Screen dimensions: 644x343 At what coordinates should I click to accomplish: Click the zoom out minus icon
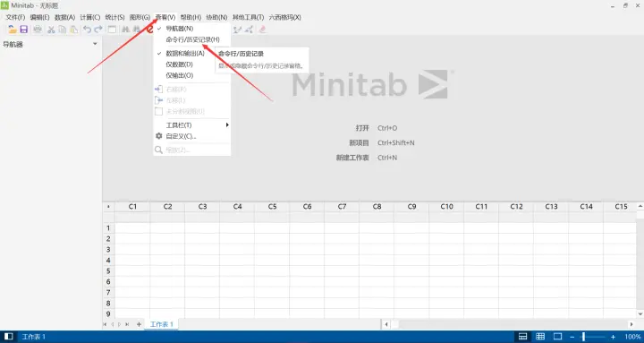click(572, 337)
